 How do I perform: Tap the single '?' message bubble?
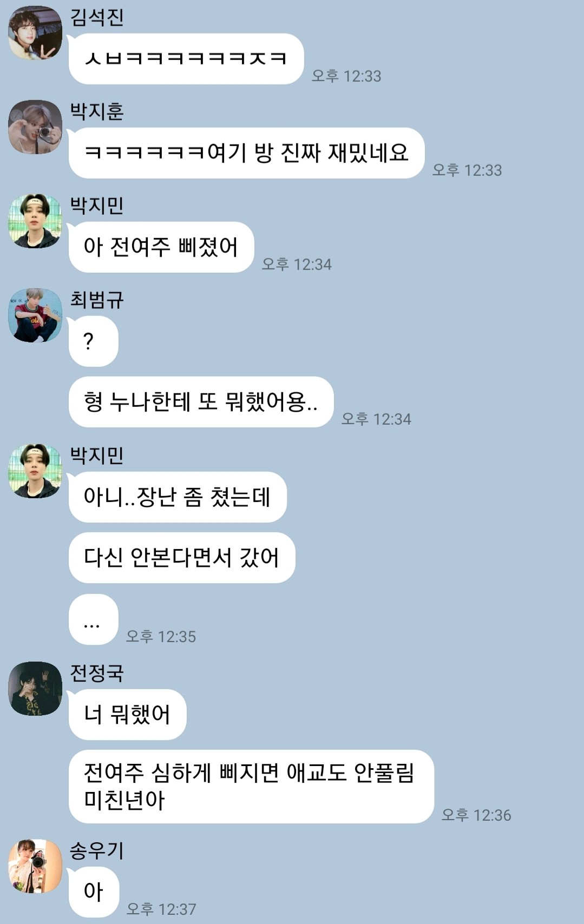pos(93,341)
